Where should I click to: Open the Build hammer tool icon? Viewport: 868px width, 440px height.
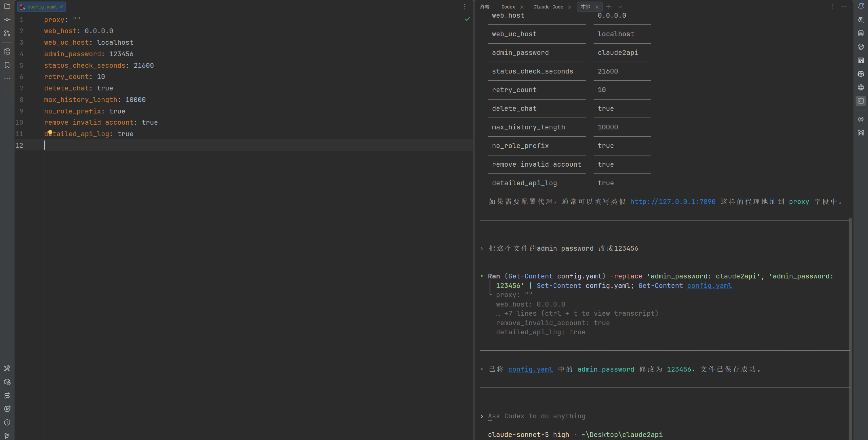(7, 368)
